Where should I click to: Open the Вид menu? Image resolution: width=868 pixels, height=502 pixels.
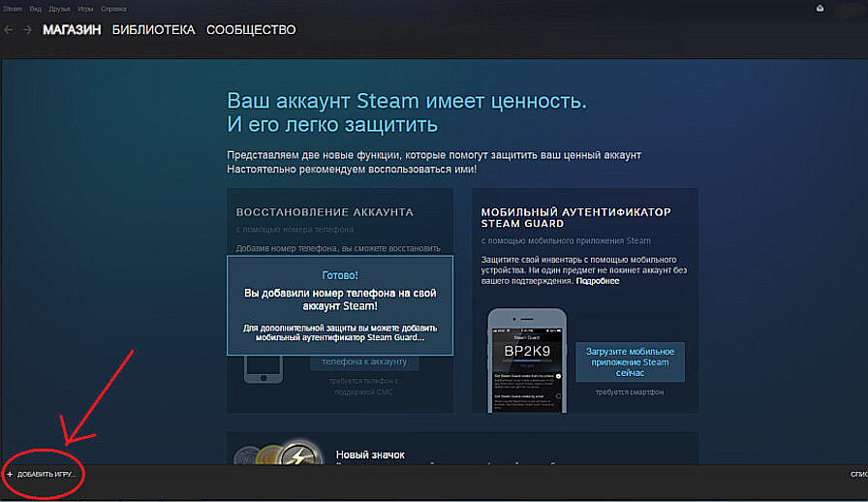(35, 9)
